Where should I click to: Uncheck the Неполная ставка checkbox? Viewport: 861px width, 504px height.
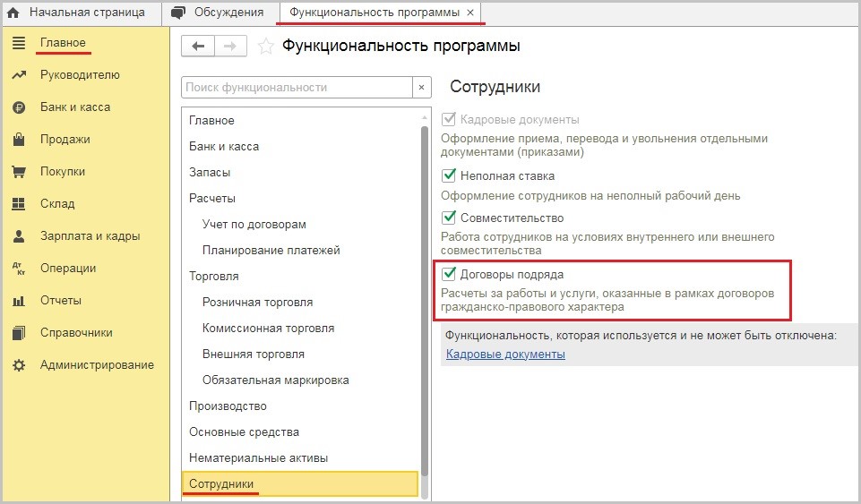[x=449, y=175]
